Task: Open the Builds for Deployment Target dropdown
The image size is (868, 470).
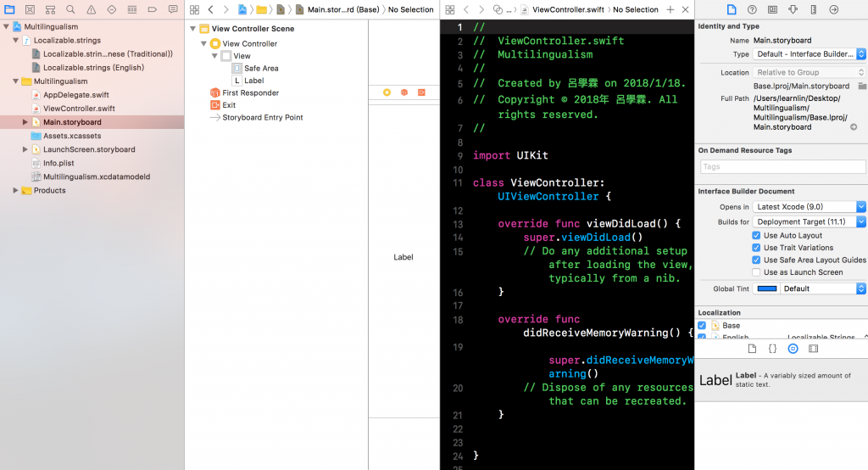Action: coord(809,221)
